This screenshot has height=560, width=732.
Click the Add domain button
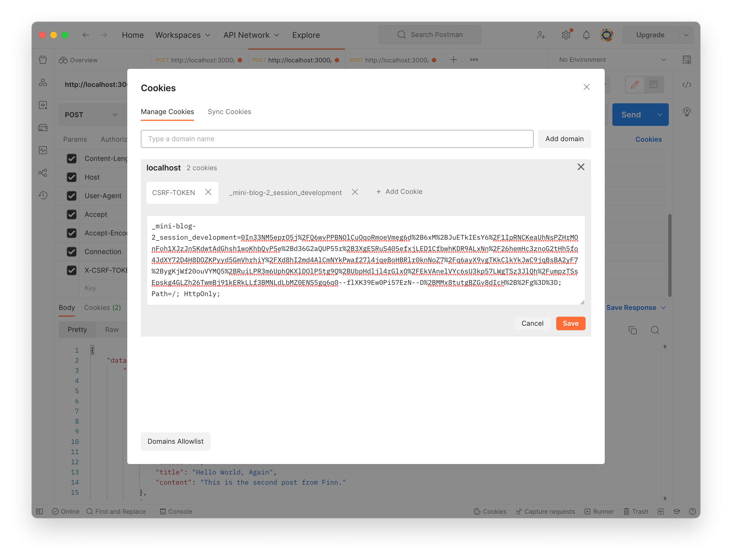[x=564, y=139]
